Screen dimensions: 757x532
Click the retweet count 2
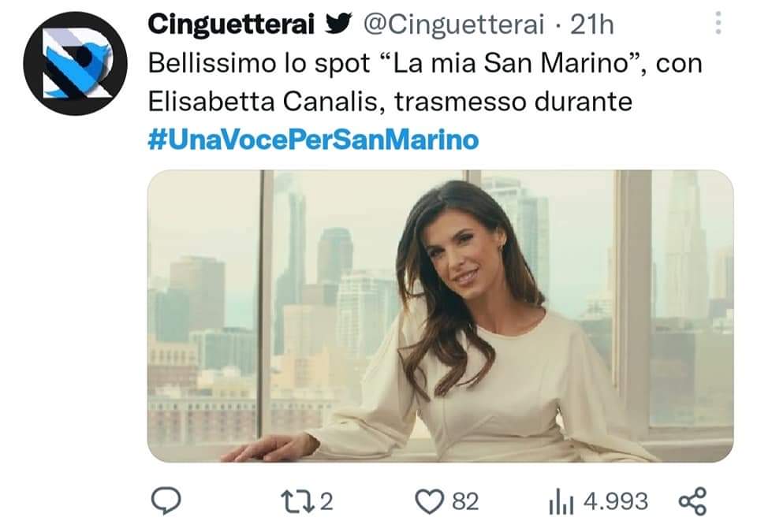(326, 501)
